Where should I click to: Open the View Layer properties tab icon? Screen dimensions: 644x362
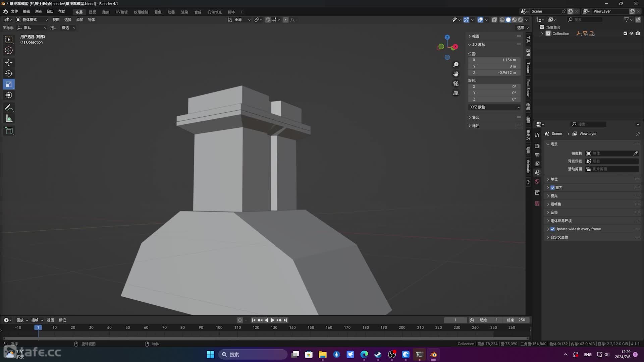(x=537, y=164)
